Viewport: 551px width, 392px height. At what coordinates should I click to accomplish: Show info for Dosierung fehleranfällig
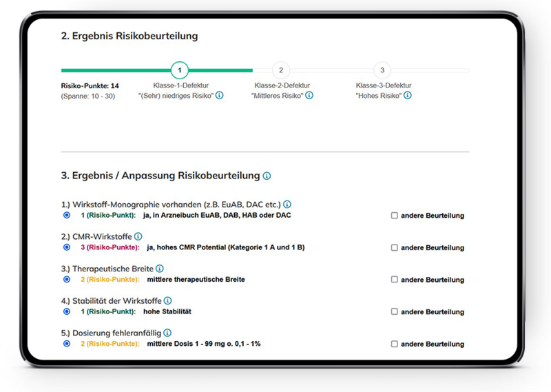pyautogui.click(x=167, y=333)
